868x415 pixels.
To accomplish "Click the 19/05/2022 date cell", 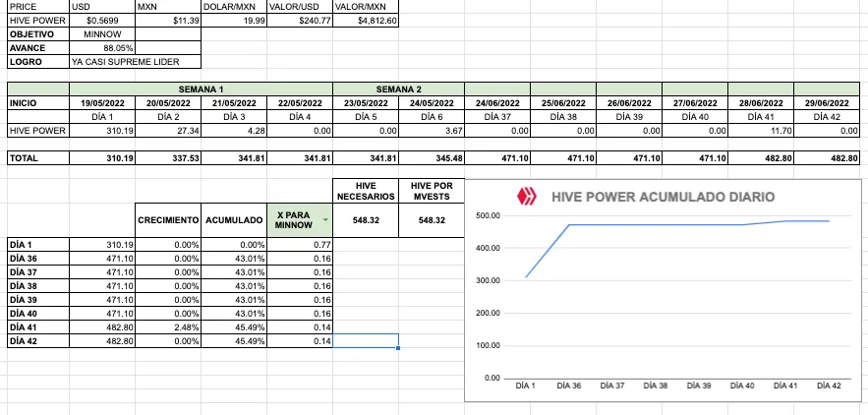I will (x=102, y=103).
